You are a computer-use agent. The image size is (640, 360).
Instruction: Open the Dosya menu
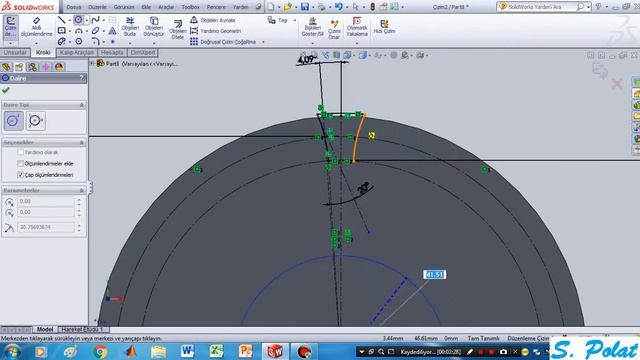click(x=74, y=7)
